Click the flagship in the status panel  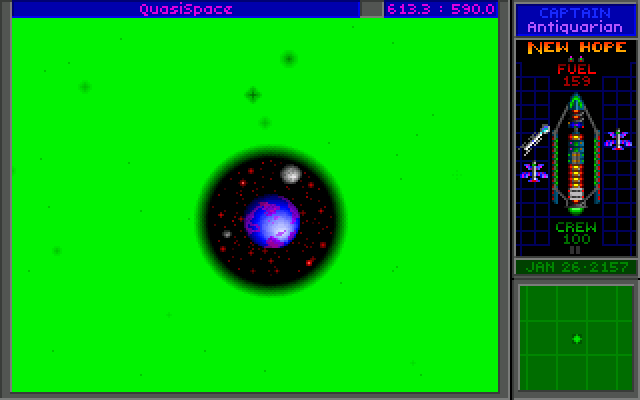point(575,160)
